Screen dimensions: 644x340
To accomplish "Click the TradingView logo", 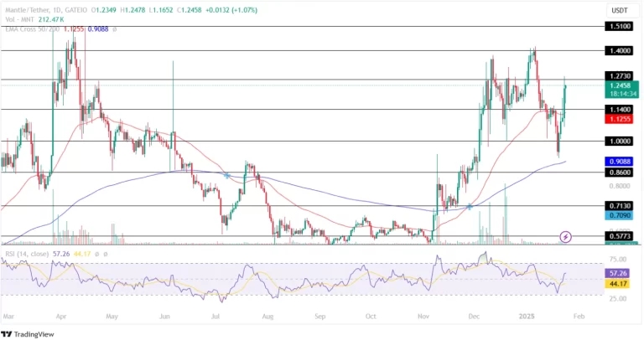I will [28, 334].
